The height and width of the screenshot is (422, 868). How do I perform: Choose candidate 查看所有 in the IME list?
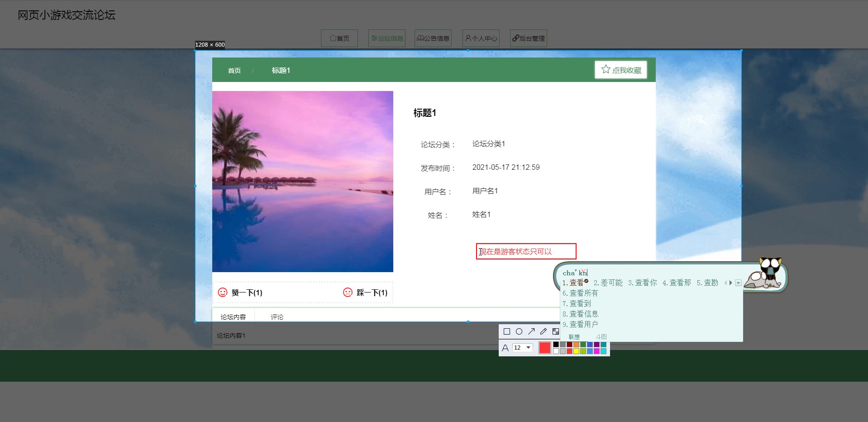point(583,293)
